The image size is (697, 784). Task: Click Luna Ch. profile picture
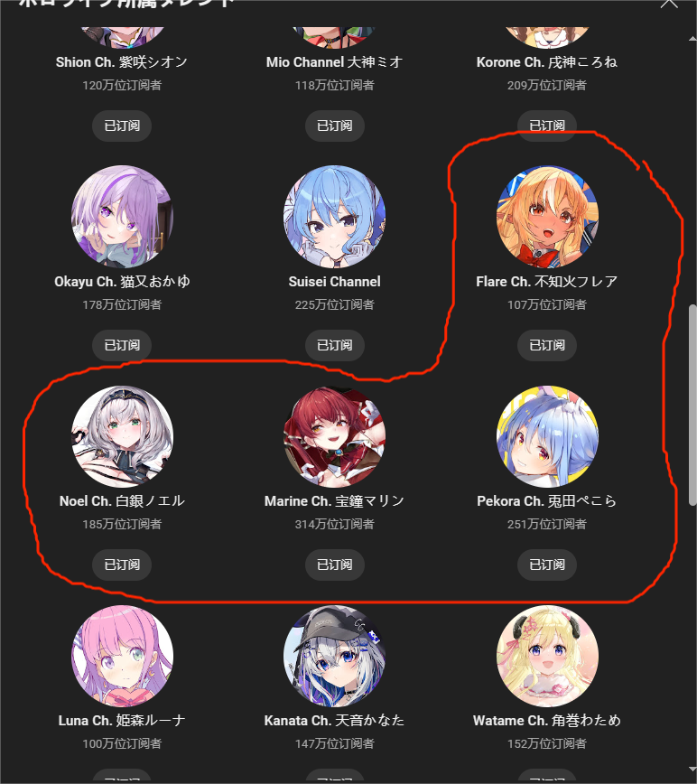123,656
